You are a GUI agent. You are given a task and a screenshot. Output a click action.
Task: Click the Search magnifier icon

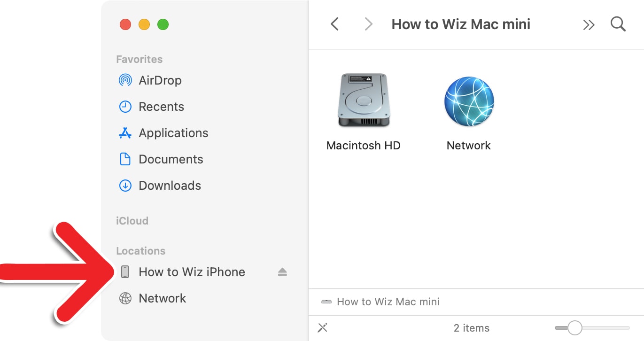618,24
